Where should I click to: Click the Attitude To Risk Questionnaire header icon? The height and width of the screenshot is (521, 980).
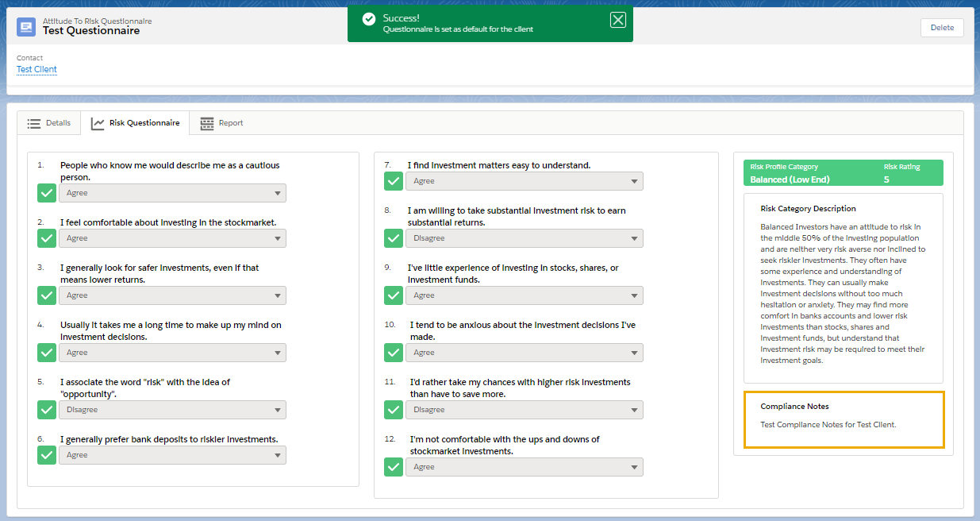26,27
